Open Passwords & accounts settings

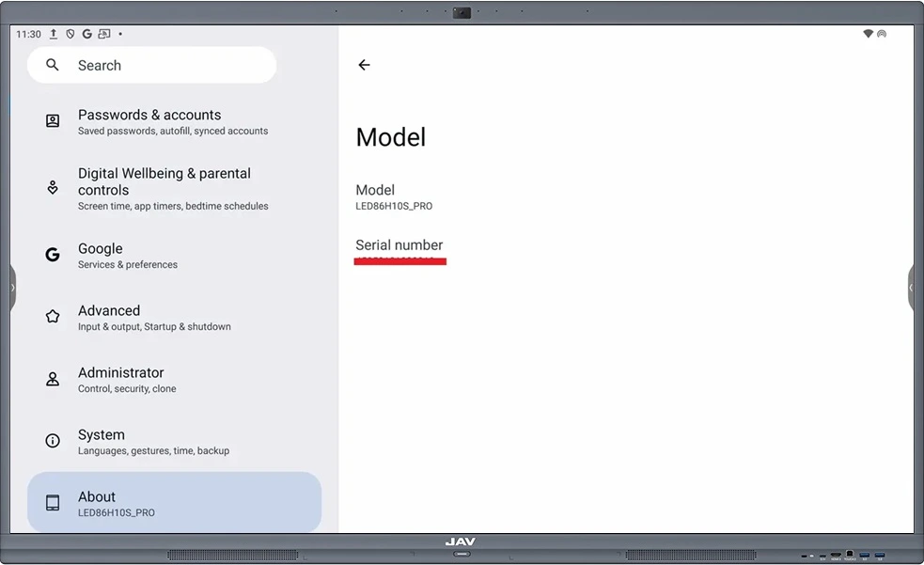tap(173, 122)
